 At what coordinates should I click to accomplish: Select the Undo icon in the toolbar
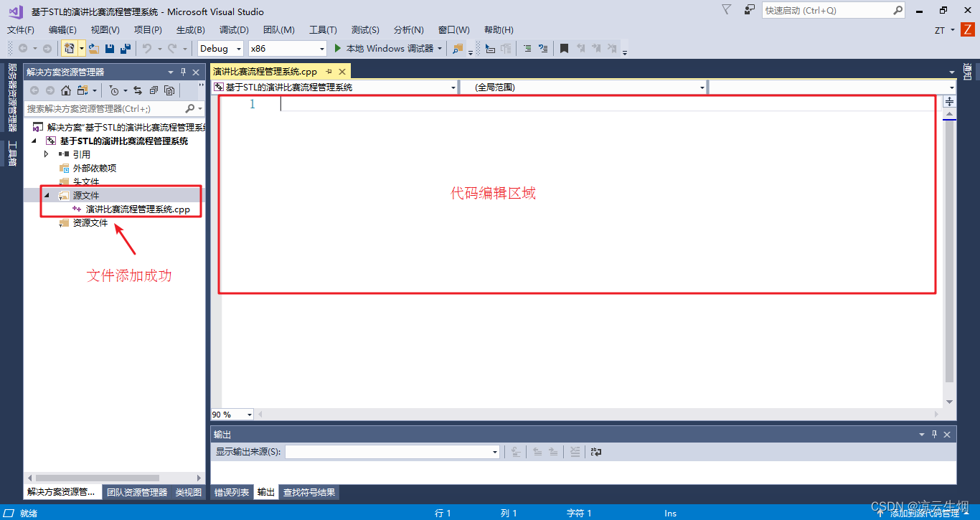coord(147,48)
